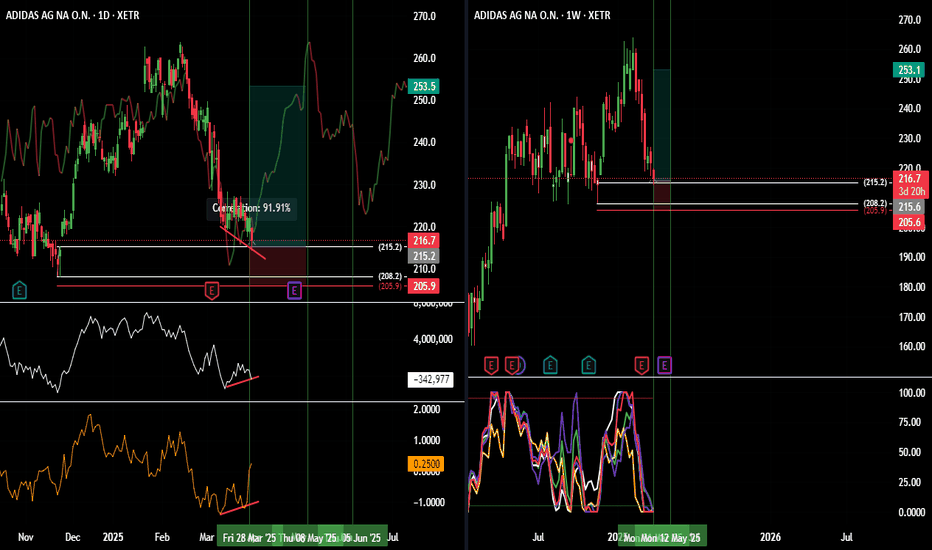Click the green long-position target box on daily chart
The height and width of the screenshot is (550, 932).
pyautogui.click(x=278, y=166)
